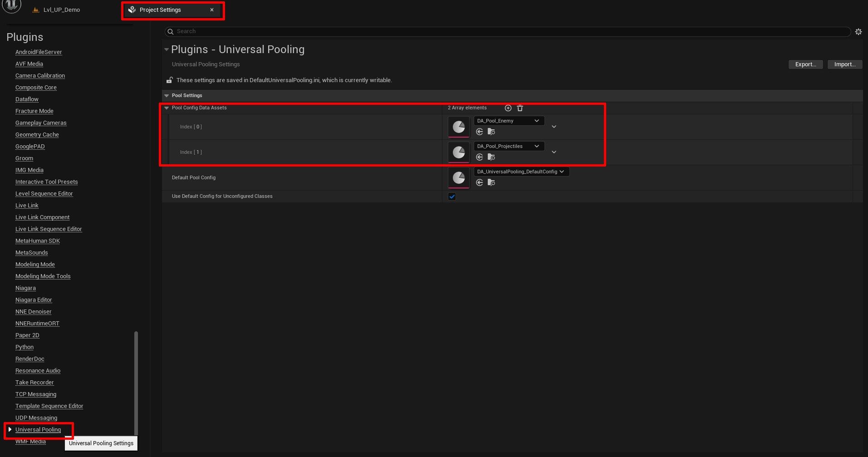Click the trash icon to empty array
868x457 pixels.
point(520,108)
